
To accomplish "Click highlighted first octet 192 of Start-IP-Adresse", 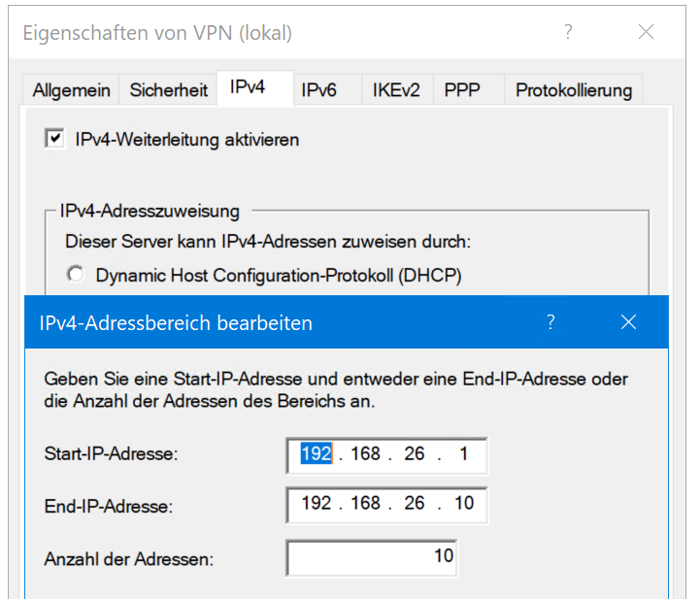I will (317, 454).
